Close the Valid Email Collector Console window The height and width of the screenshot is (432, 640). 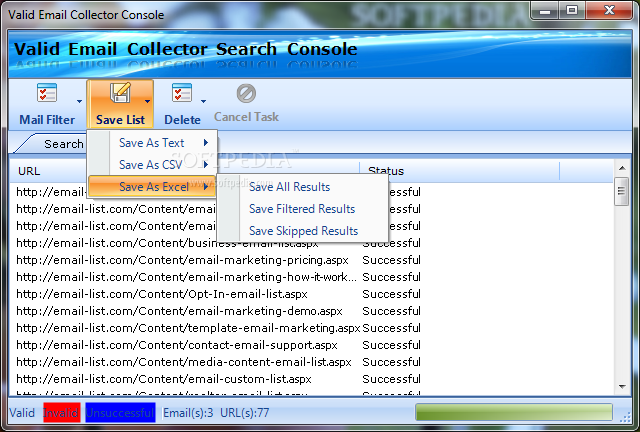[x=609, y=11]
